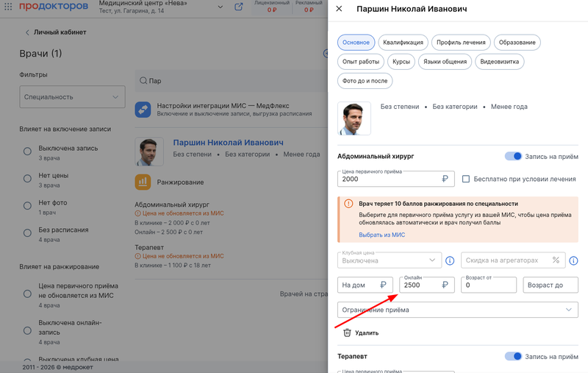Select the Нет цены filter
This screenshot has height=373, width=588.
point(27,178)
